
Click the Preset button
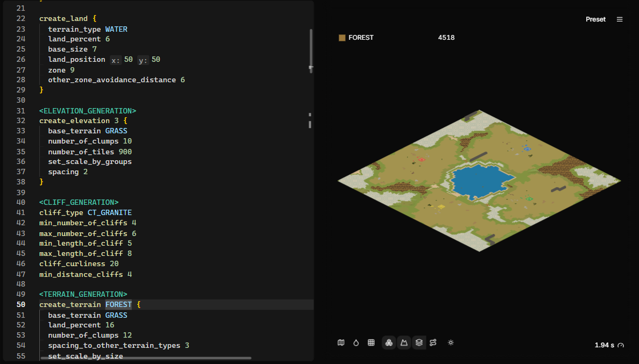595,19
